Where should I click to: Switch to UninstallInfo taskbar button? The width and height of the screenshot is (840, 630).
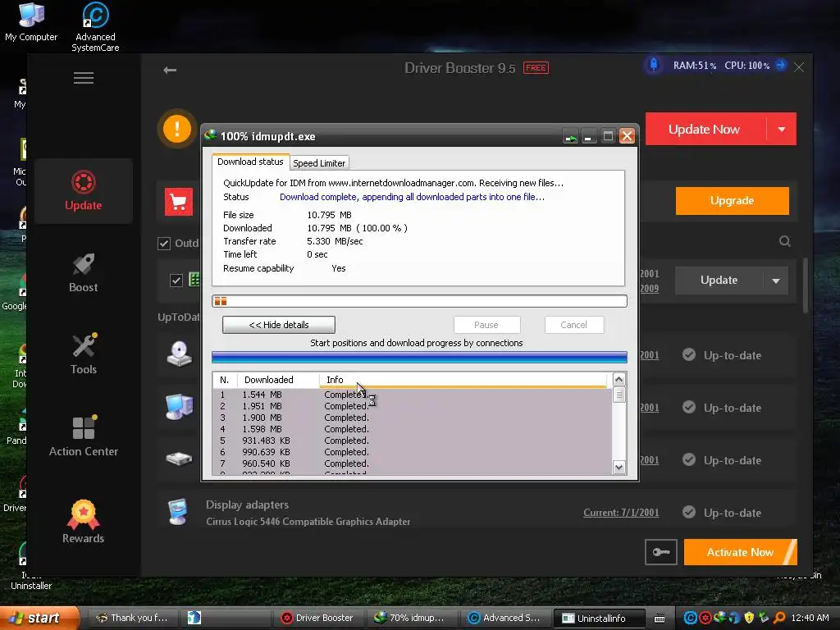click(598, 619)
